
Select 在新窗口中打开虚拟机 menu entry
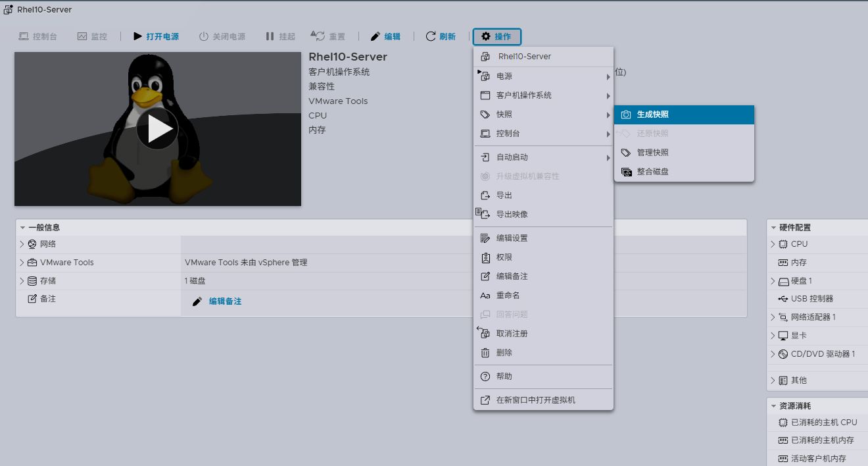coord(535,400)
